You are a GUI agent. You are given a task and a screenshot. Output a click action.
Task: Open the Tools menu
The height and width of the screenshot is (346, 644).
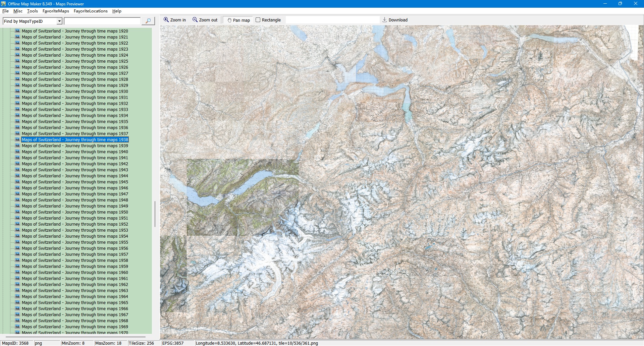(32, 11)
